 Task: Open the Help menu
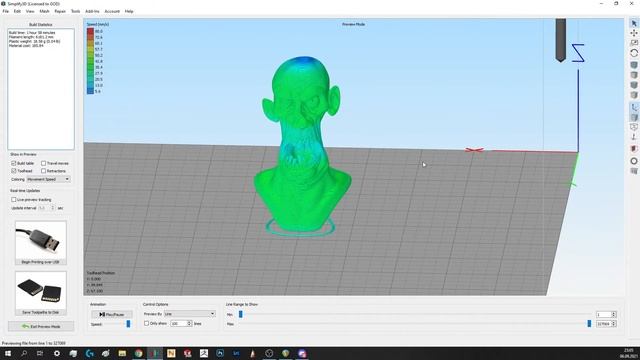129,11
